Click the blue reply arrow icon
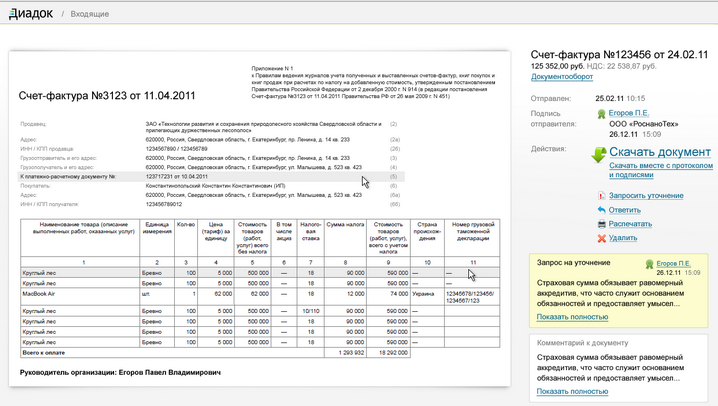The image size is (718, 406). (x=601, y=210)
